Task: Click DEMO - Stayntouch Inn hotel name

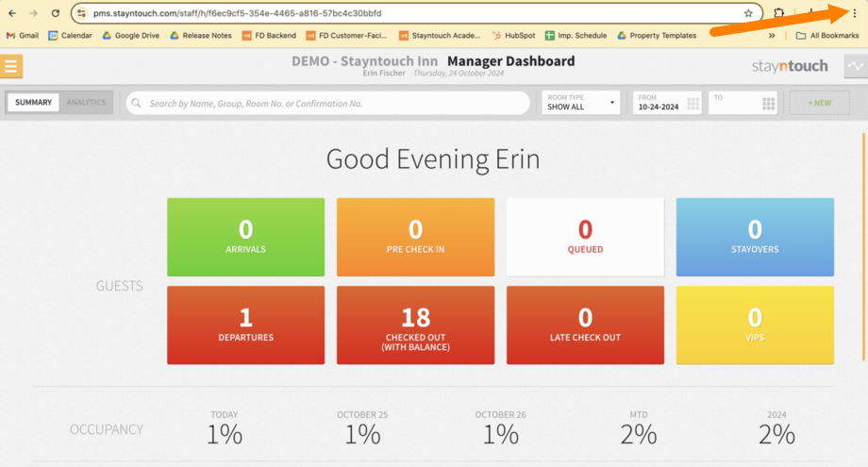Action: (365, 61)
